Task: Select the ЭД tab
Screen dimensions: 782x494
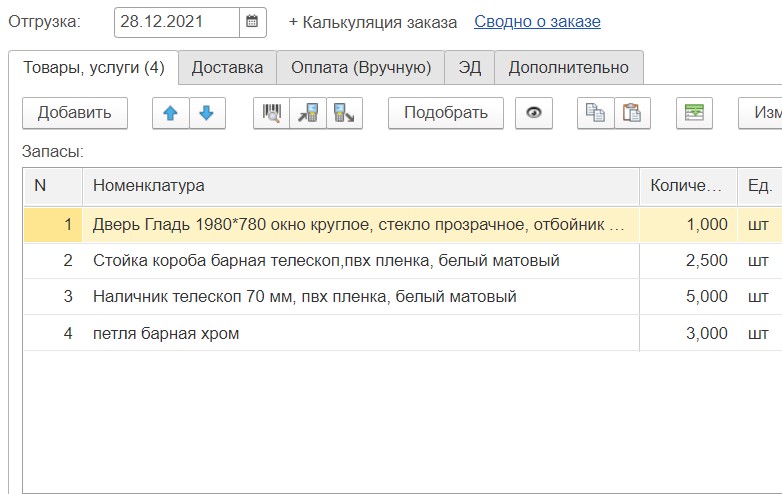Action: [x=469, y=68]
